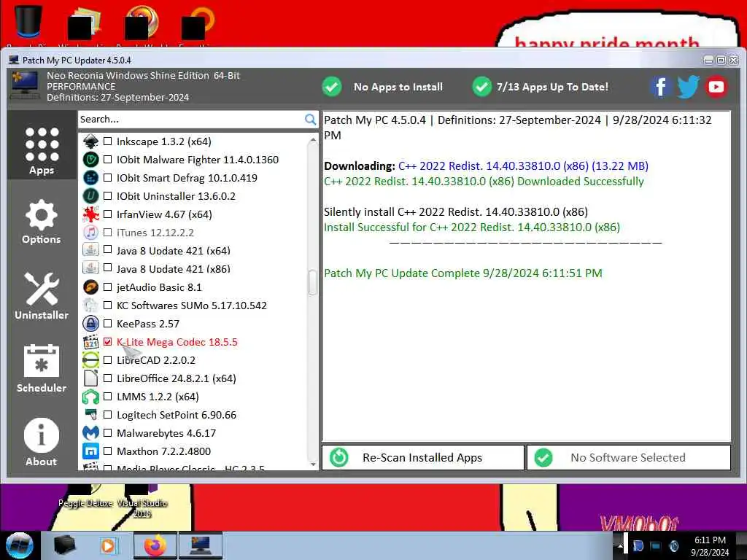Click the K-Lite Mega Codec icon

pos(90,342)
